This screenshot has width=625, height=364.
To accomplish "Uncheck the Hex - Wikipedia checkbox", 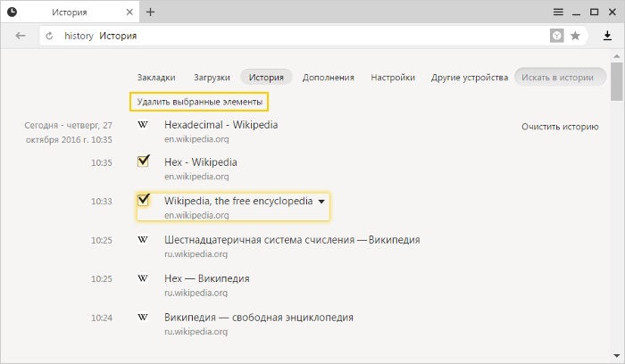I will [143, 161].
